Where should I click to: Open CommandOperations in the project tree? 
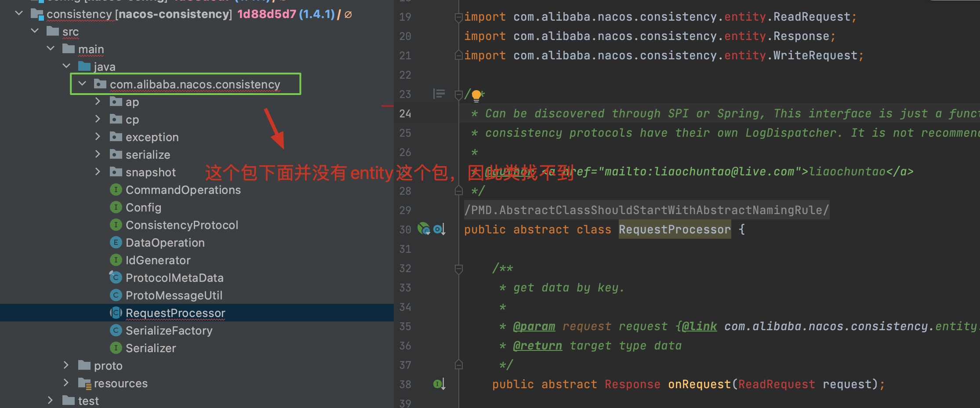[x=183, y=190]
